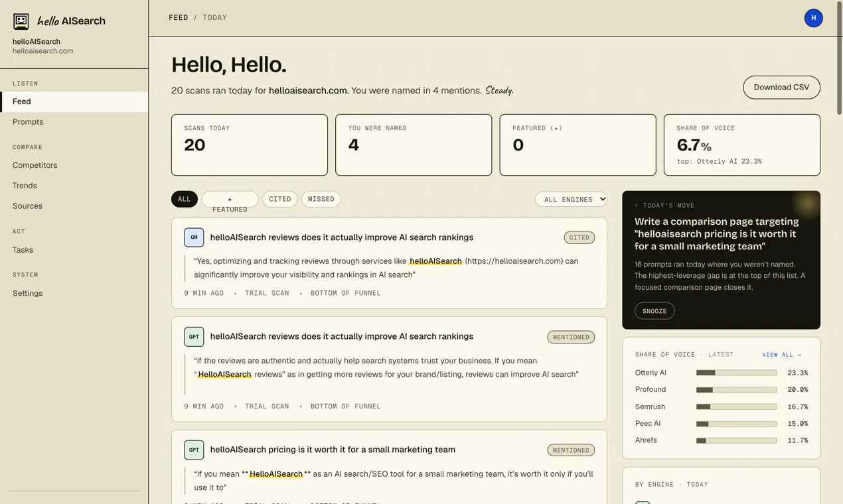
Task: Download the CSV export
Action: pyautogui.click(x=781, y=88)
